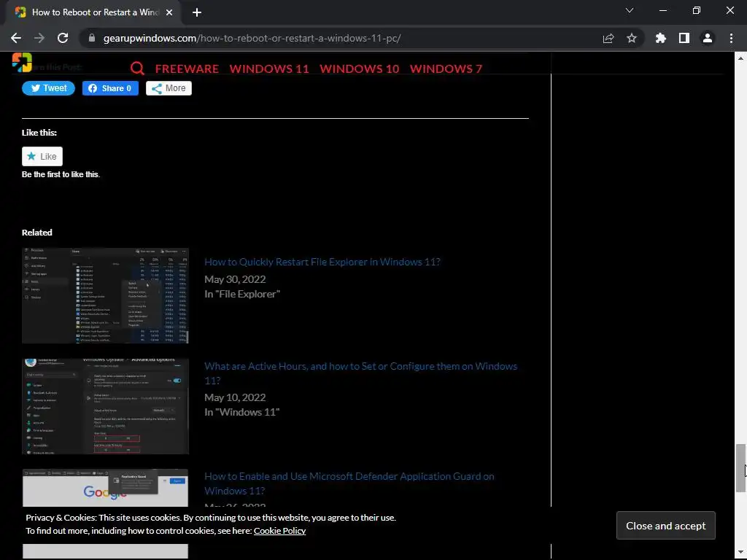Bookmark this page with the star icon
The width and height of the screenshot is (747, 560).
[x=632, y=38]
